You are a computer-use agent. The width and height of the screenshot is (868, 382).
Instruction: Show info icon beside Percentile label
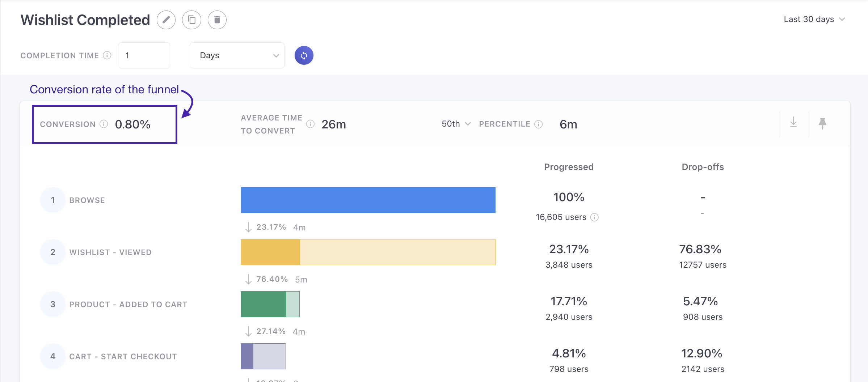[x=539, y=124]
